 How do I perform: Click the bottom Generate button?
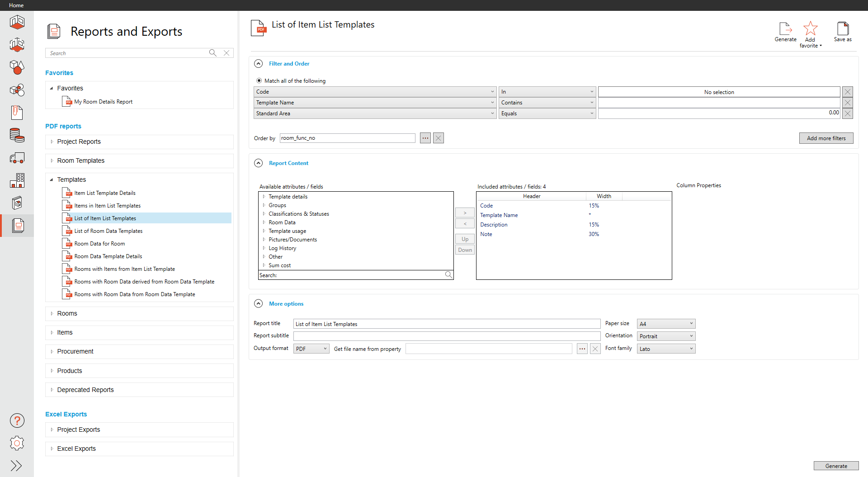836,466
